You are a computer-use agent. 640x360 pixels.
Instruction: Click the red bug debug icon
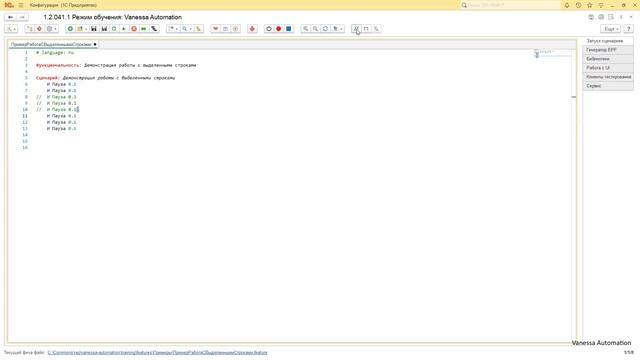(x=252, y=29)
